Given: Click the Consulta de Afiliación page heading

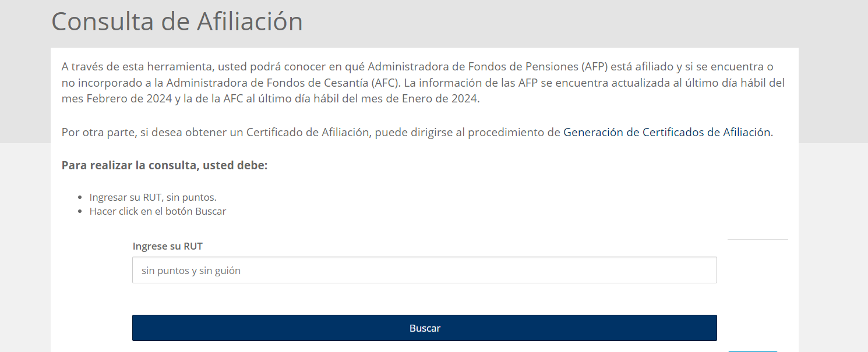Looking at the screenshot, I should point(177,22).
